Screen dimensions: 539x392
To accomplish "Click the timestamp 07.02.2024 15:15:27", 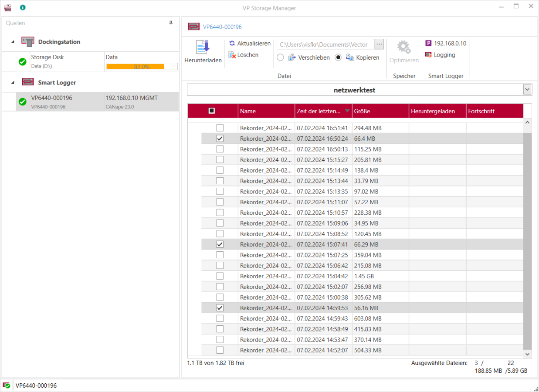I will click(322, 160).
